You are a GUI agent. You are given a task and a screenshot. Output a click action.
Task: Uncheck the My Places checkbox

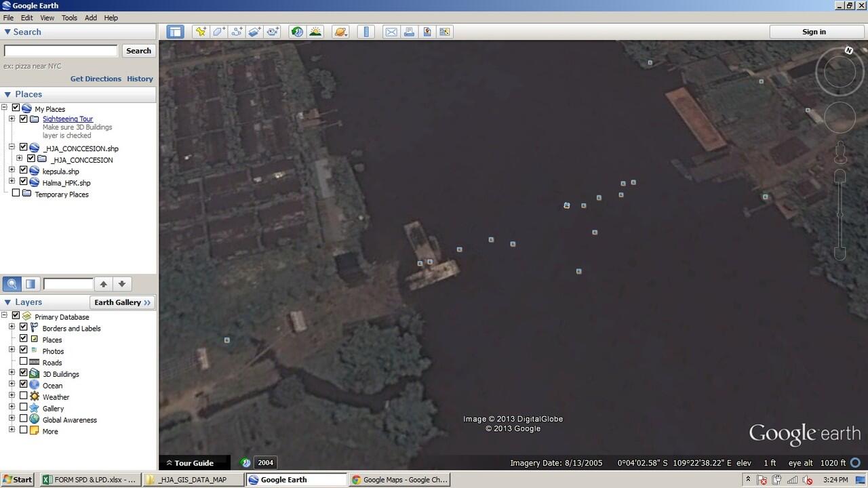click(x=16, y=108)
